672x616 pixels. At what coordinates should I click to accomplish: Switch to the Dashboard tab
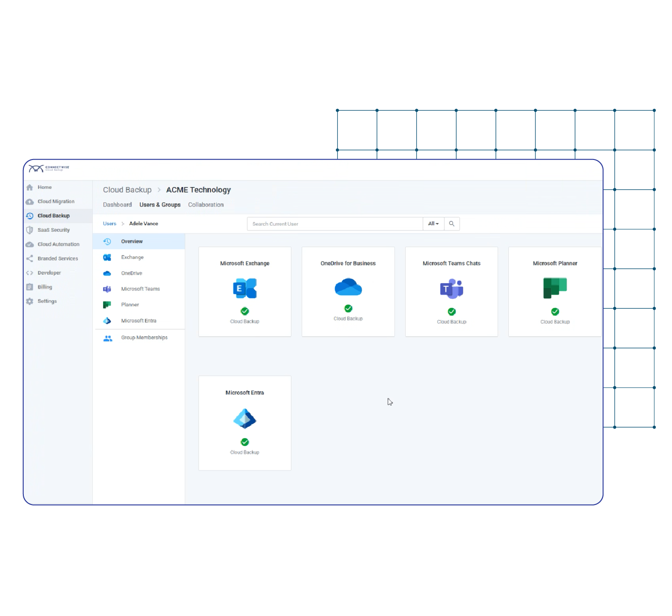pos(117,205)
